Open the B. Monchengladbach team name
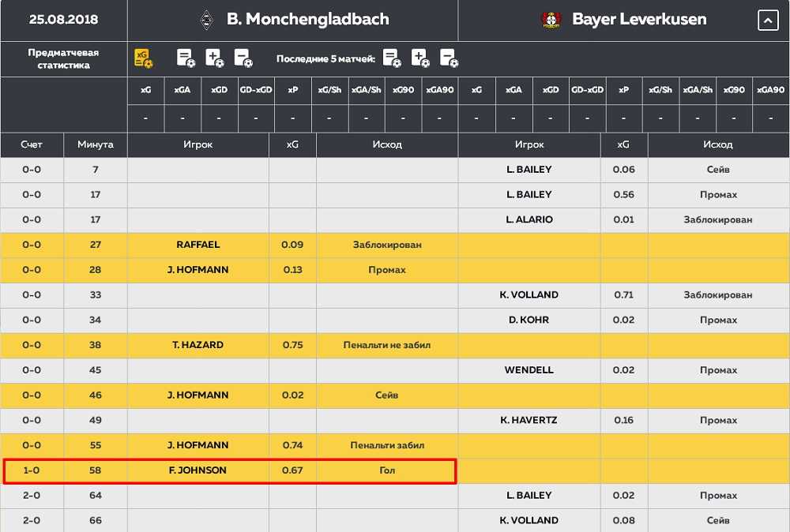Screen dimensions: 790x532 coord(307,20)
